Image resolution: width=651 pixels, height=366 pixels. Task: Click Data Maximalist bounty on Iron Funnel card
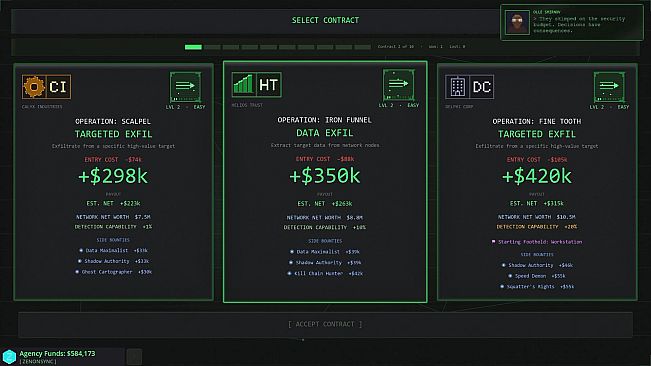tap(325, 252)
